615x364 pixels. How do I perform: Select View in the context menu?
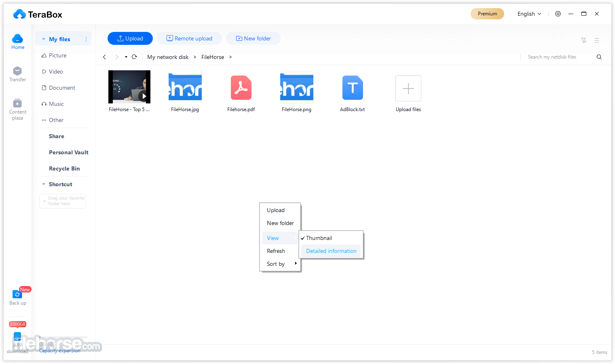[280, 238]
